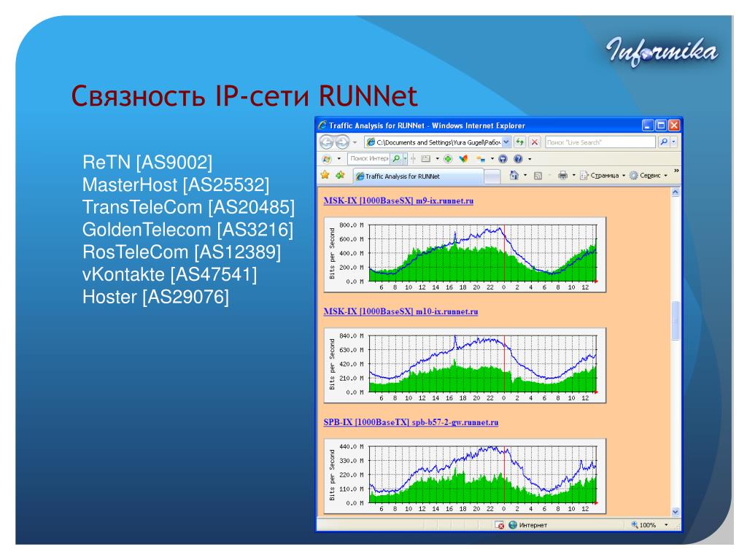
Task: Click the blue Help question icon
Action: coord(519,158)
